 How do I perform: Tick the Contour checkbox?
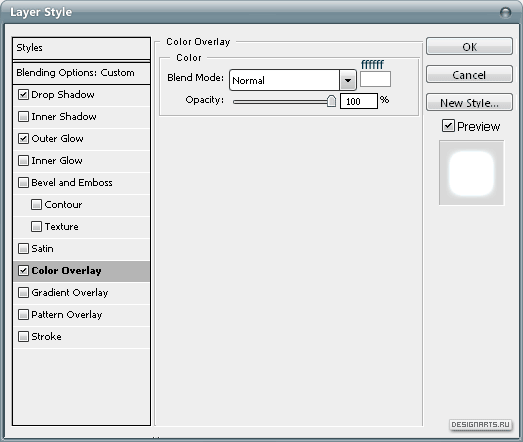click(x=36, y=205)
